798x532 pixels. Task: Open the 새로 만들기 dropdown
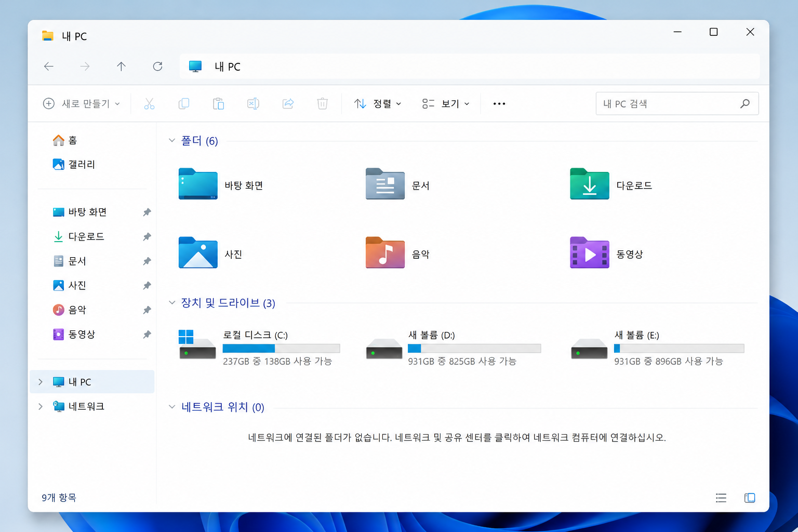(82, 104)
